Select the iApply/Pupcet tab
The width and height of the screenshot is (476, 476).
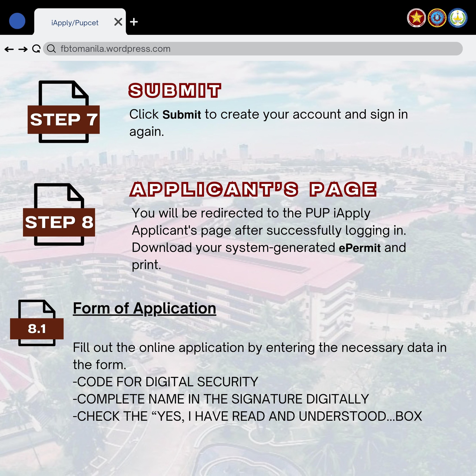coord(80,22)
